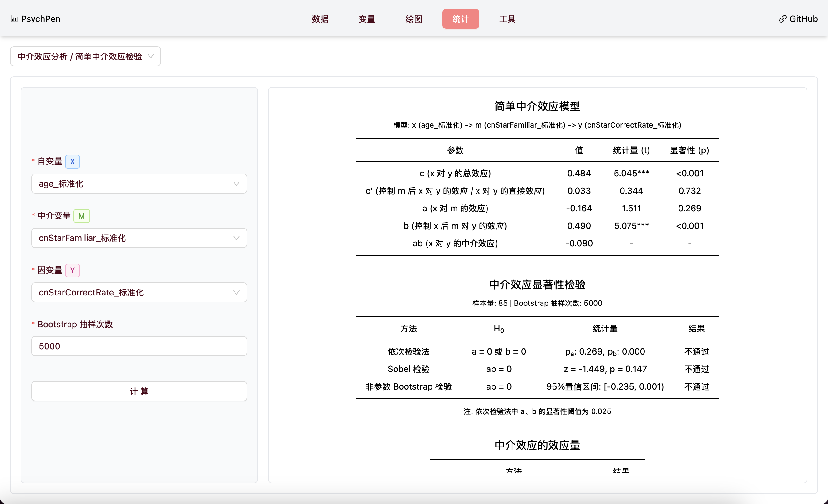Click the model description line under the heading

[x=537, y=125]
